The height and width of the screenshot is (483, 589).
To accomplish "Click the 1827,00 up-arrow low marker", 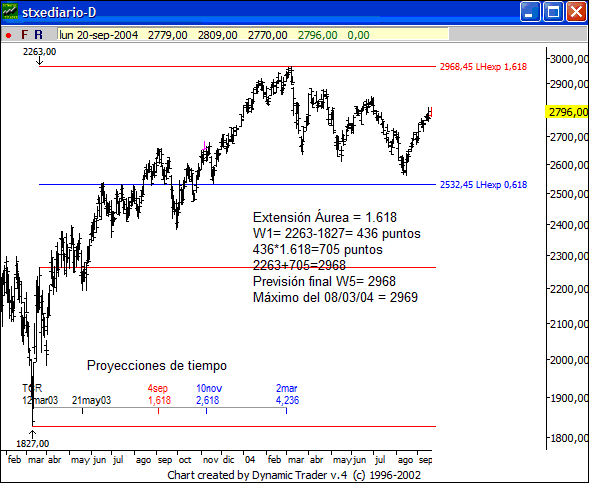I will 33,439.
